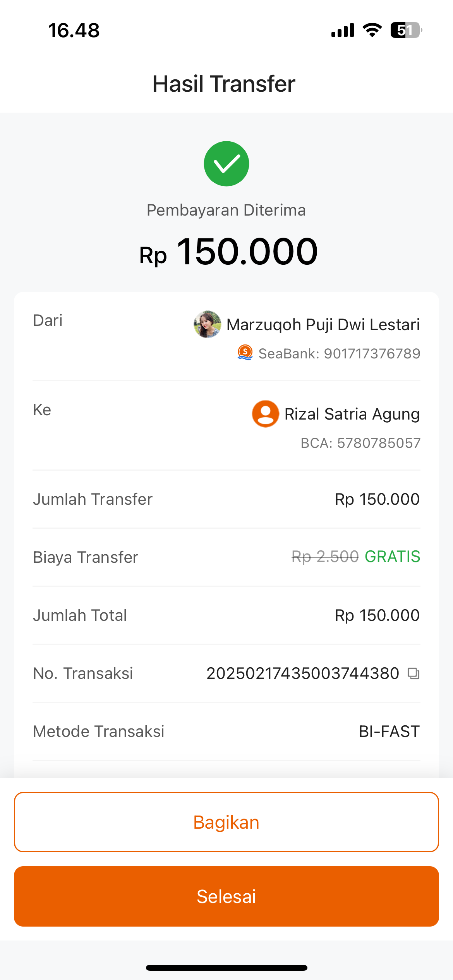The image size is (453, 980).
Task: Tap the home indicator bar
Action: tap(226, 968)
